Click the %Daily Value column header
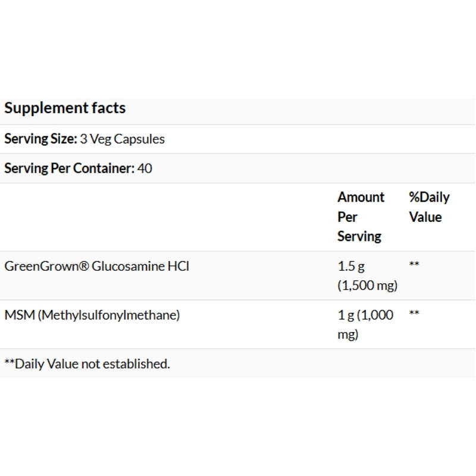The width and height of the screenshot is (476, 476). pos(429,207)
